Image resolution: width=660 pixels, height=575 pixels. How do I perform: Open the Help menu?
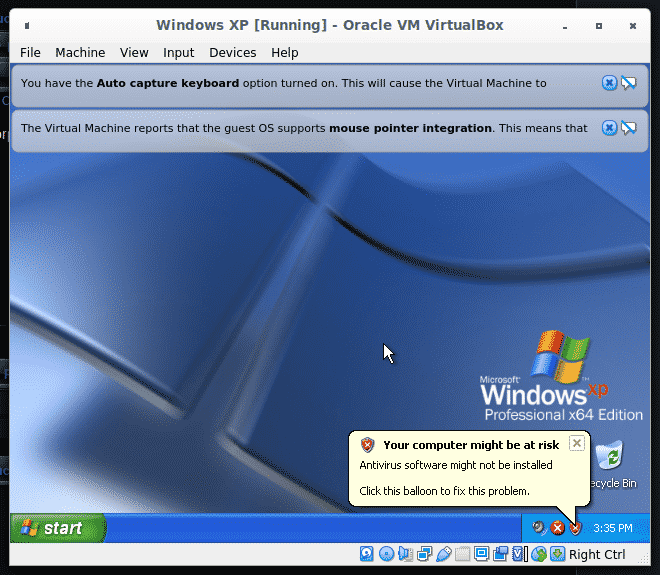285,53
